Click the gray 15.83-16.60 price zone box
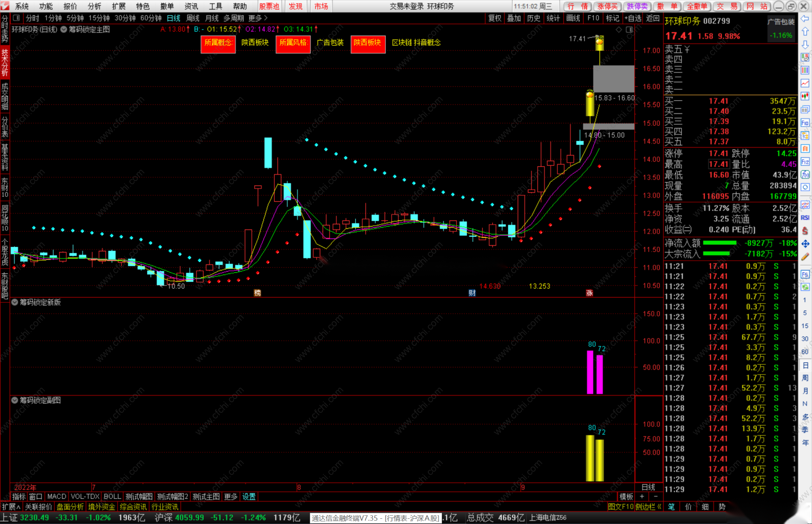The image size is (812, 524). [x=613, y=78]
